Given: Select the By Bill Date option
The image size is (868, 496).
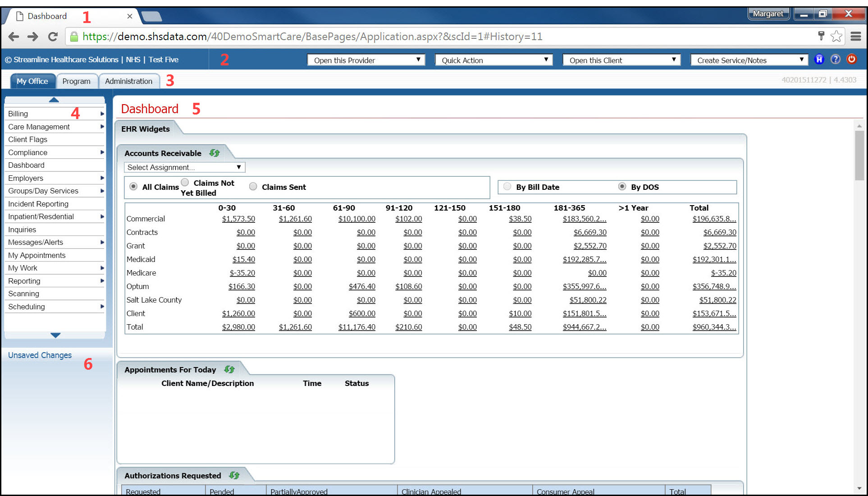Looking at the screenshot, I should pyautogui.click(x=507, y=187).
